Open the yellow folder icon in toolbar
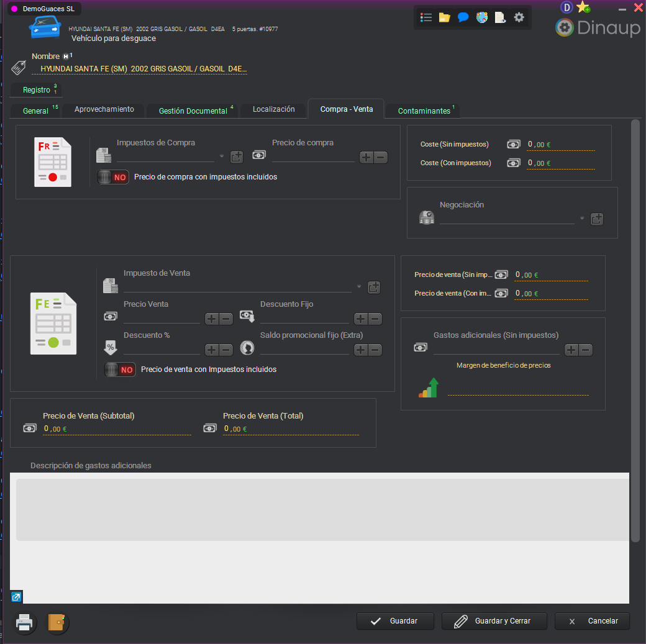 (444, 17)
